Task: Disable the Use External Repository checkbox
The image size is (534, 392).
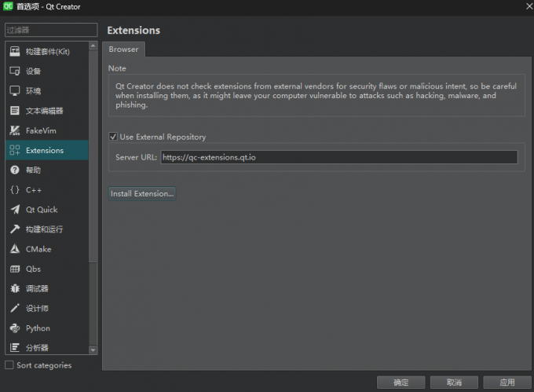Action: click(x=114, y=137)
